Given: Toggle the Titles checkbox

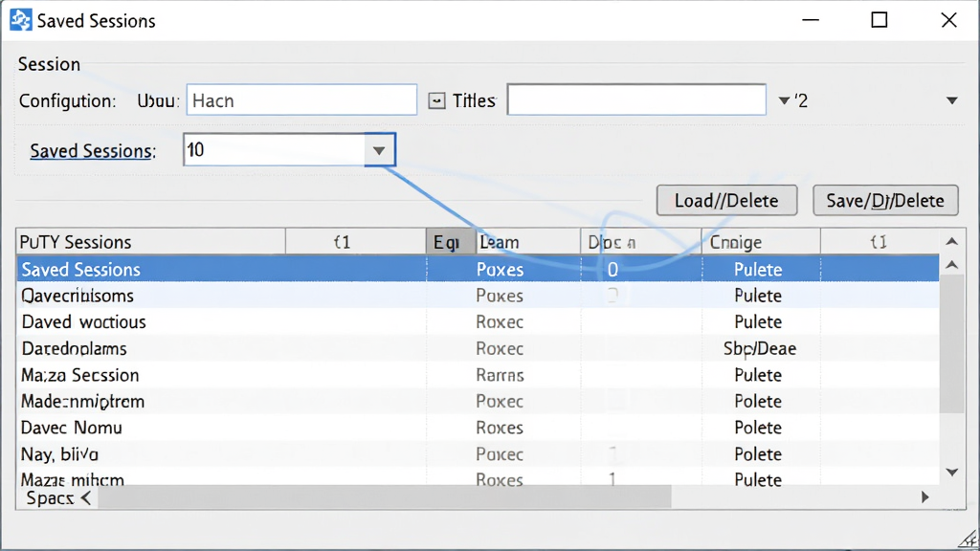Looking at the screenshot, I should point(436,100).
